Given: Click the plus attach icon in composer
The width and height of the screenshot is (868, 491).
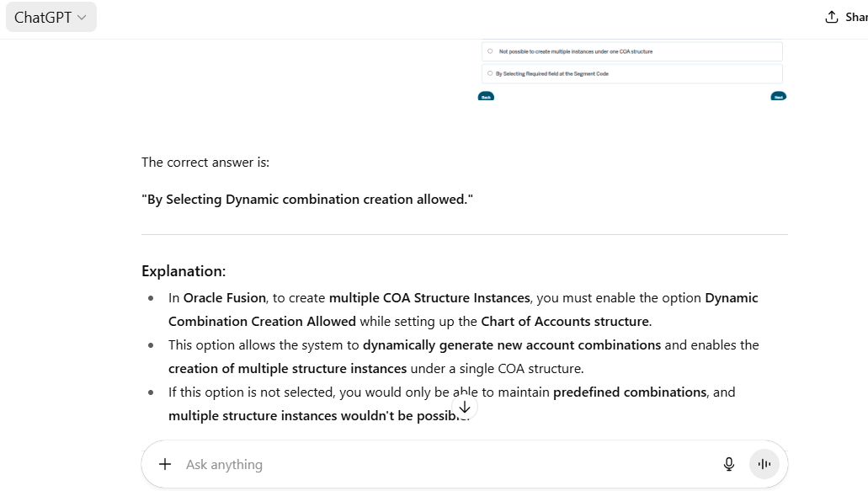Looking at the screenshot, I should 165,464.
